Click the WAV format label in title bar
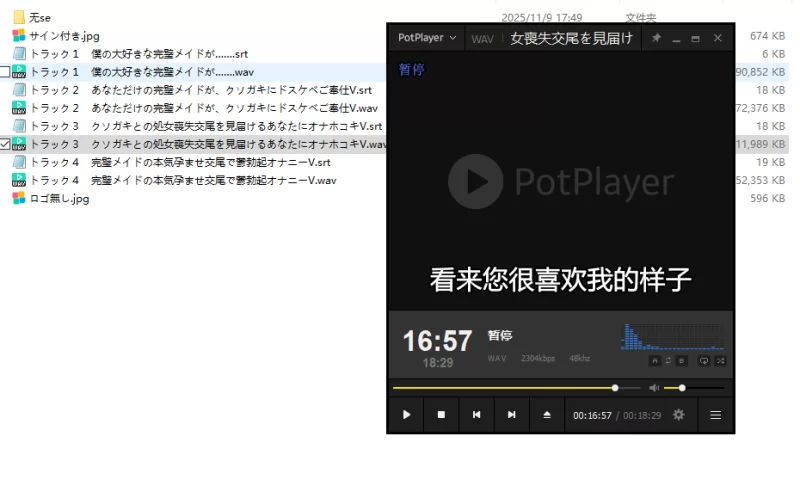This screenshot has width=800, height=504. (482, 39)
